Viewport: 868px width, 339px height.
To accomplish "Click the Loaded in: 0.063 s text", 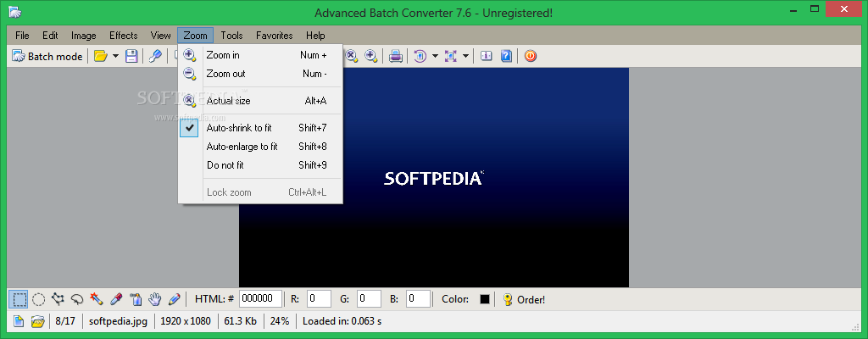I will (342, 321).
